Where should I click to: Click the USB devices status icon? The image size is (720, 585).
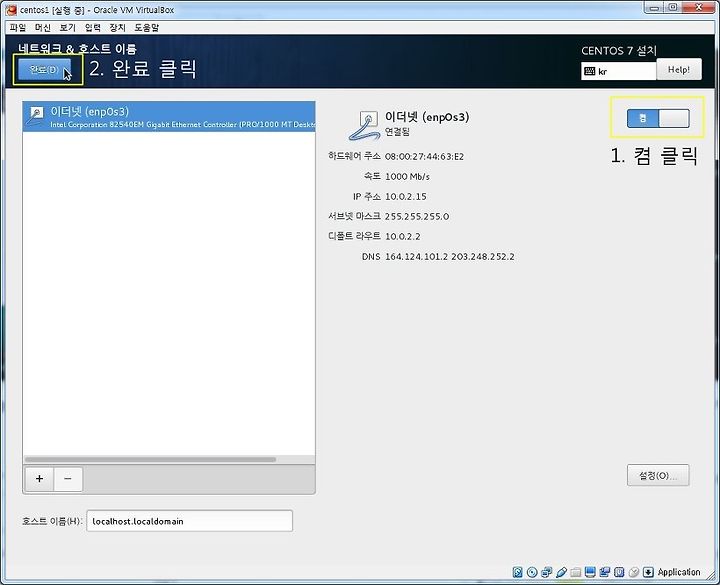561,572
